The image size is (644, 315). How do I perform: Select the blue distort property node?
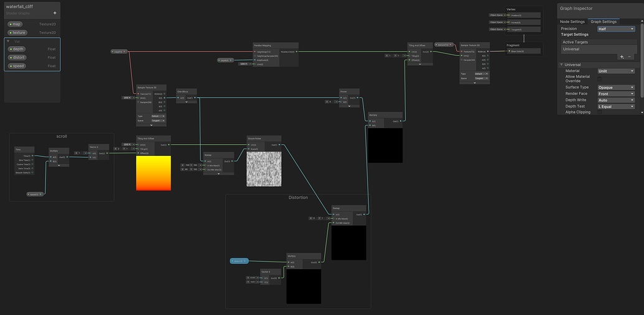(239, 261)
